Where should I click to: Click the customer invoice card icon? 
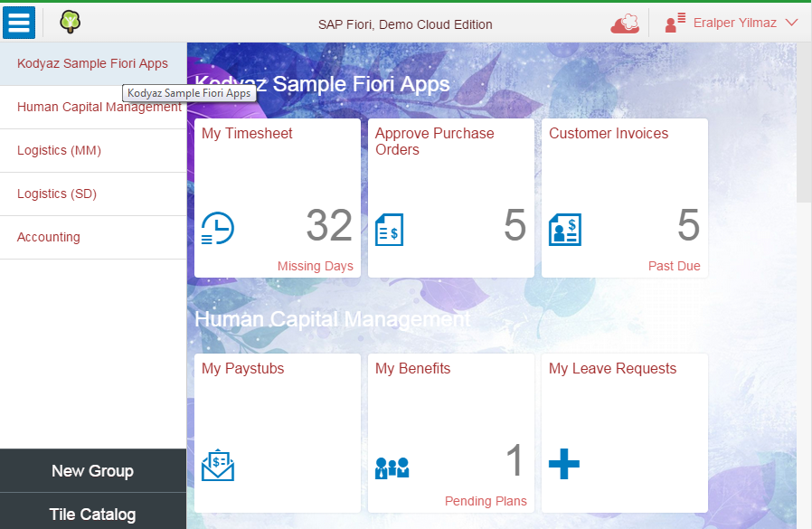(565, 230)
